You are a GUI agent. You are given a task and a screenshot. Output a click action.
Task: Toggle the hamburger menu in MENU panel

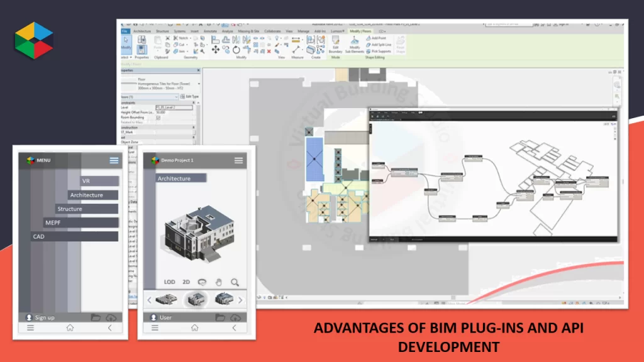(x=114, y=160)
